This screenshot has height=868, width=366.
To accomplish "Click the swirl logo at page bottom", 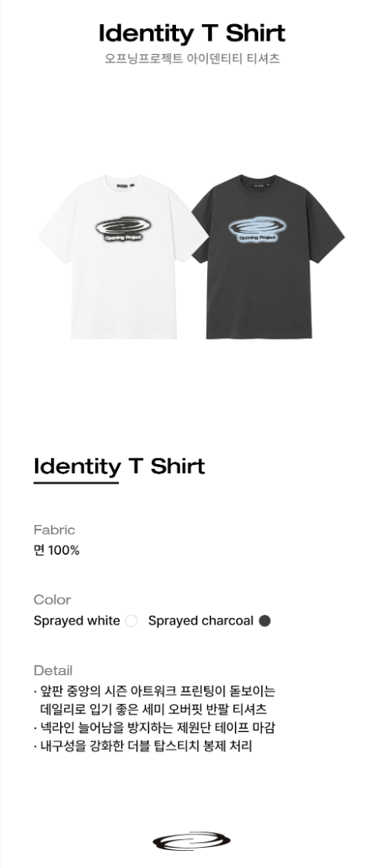I will [192, 841].
